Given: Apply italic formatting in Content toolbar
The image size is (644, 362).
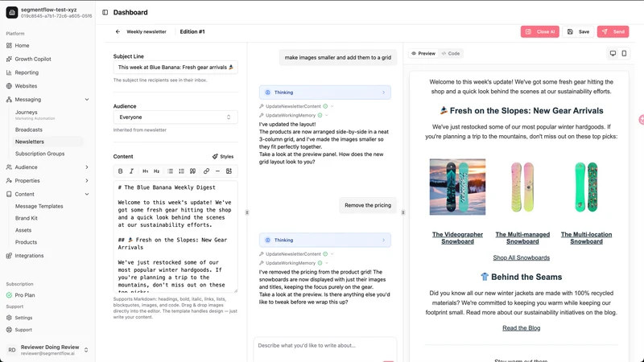Looking at the screenshot, I should coord(131,171).
